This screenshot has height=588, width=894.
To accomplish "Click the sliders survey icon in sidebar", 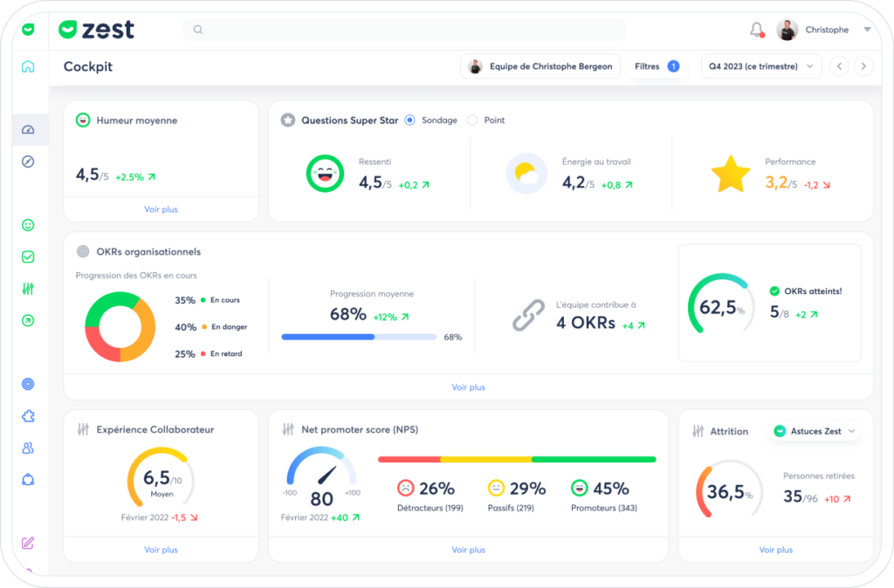I will pyautogui.click(x=28, y=289).
